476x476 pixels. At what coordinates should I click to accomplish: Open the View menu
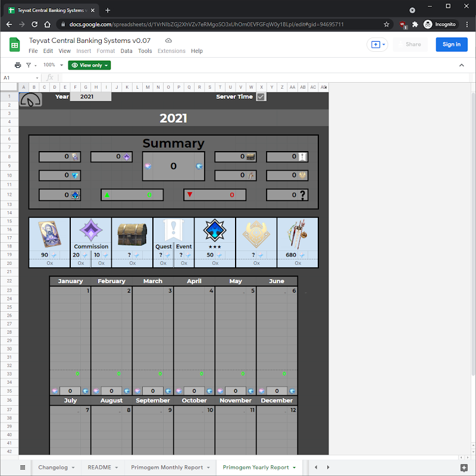(x=64, y=51)
